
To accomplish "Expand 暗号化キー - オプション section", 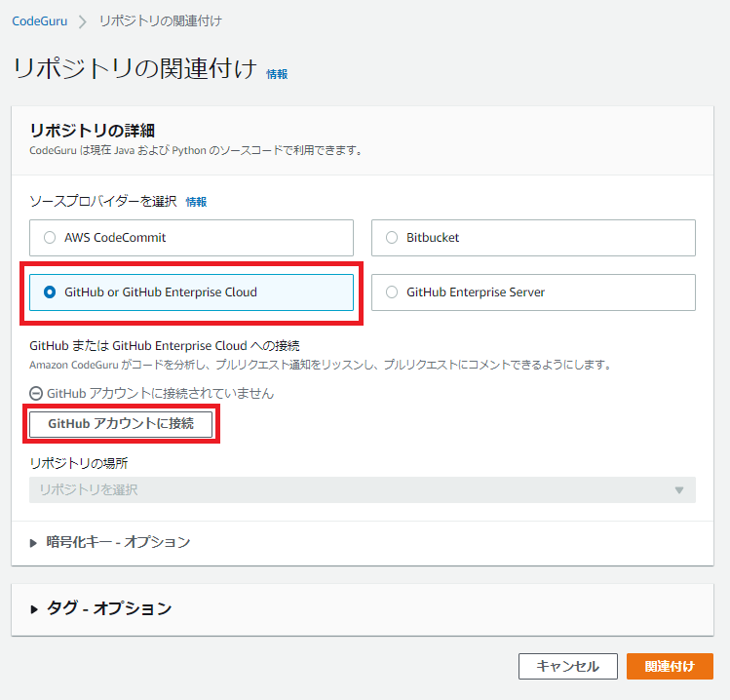I will click(110, 542).
